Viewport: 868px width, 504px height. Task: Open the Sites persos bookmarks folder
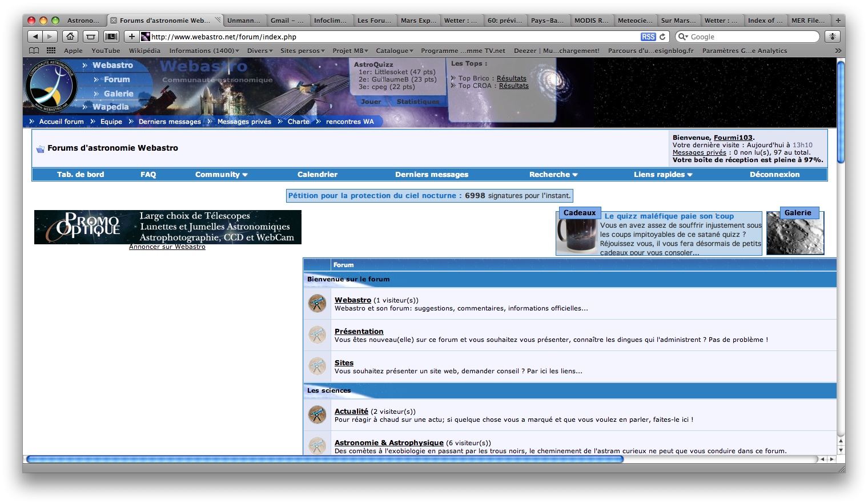pyautogui.click(x=302, y=51)
